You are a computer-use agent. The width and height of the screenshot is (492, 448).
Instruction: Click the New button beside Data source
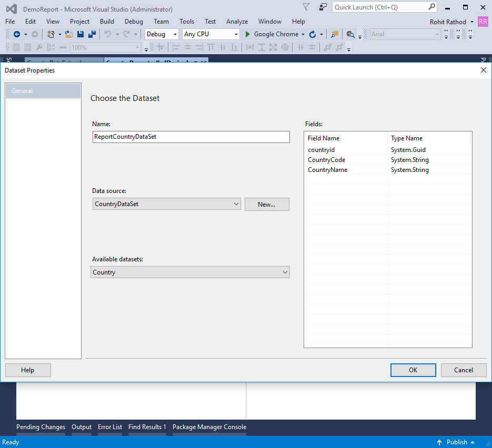click(267, 204)
